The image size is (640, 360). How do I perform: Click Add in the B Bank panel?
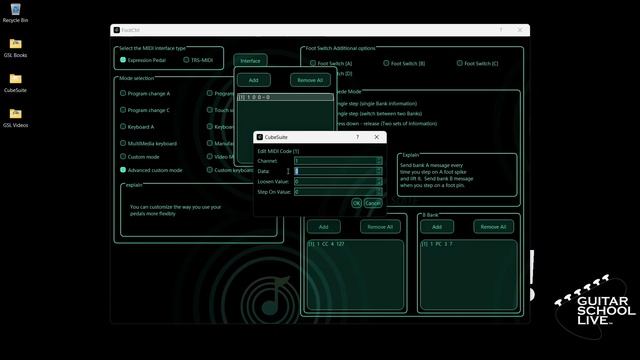(437, 227)
